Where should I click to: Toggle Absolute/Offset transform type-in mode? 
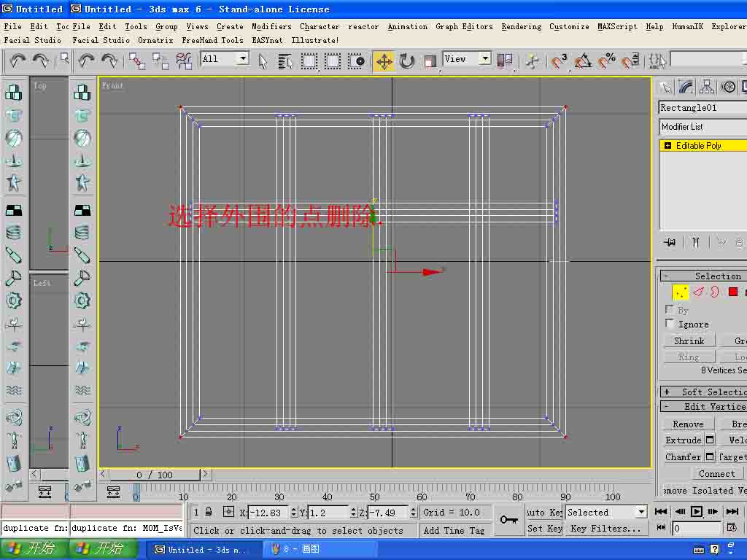[228, 512]
